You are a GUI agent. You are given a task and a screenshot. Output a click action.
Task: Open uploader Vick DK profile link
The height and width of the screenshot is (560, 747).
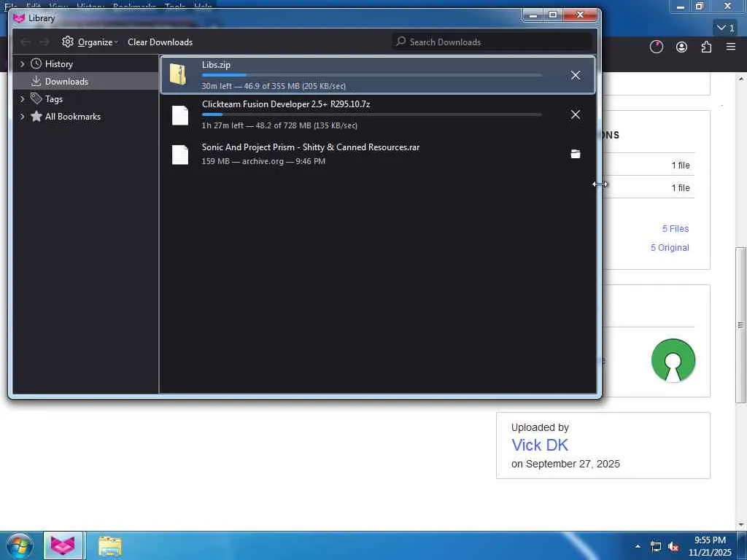coord(540,446)
